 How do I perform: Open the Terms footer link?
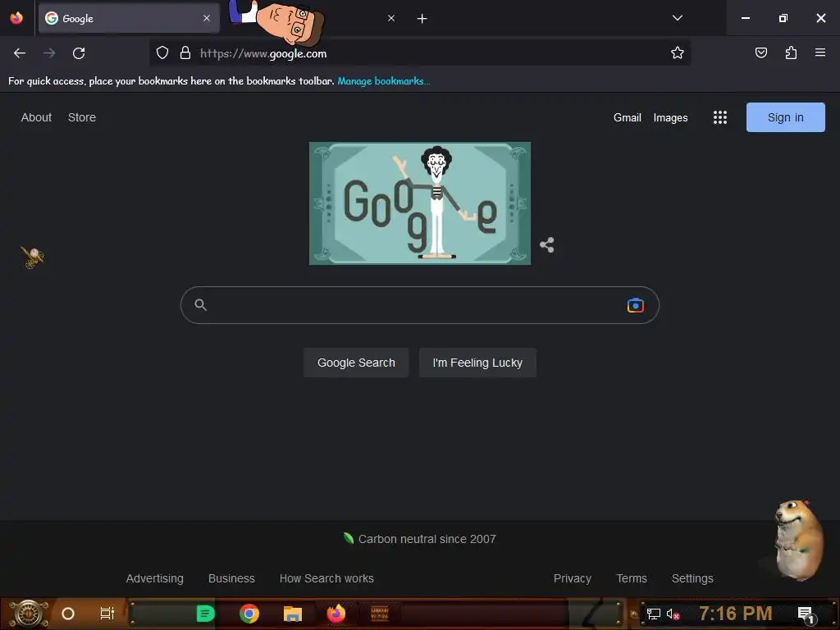tap(632, 578)
